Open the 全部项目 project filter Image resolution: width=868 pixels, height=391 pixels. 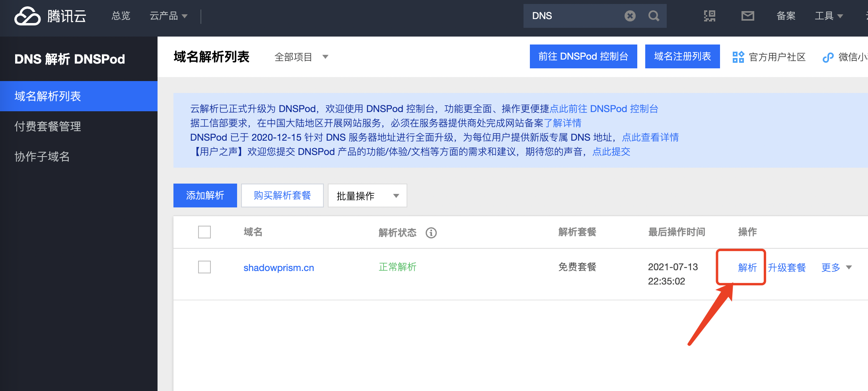[x=301, y=57]
